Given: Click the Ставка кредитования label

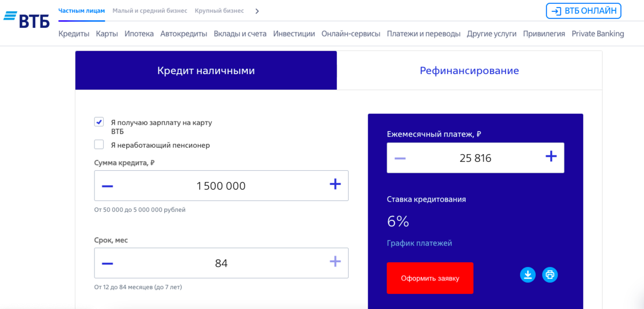Looking at the screenshot, I should tap(426, 199).
